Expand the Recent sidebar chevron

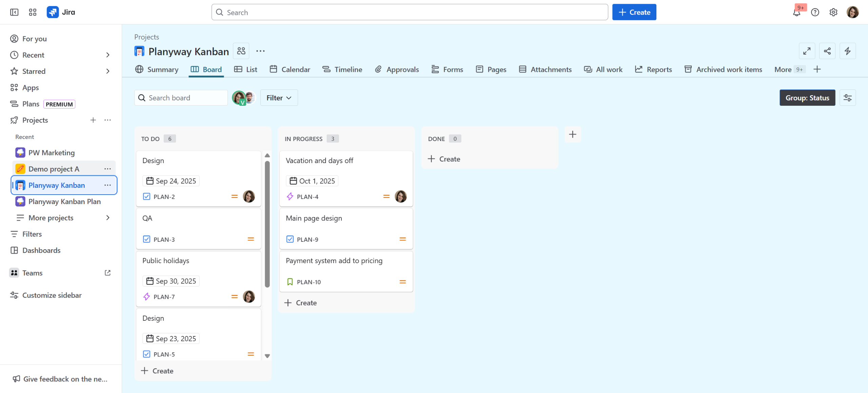[x=107, y=55]
